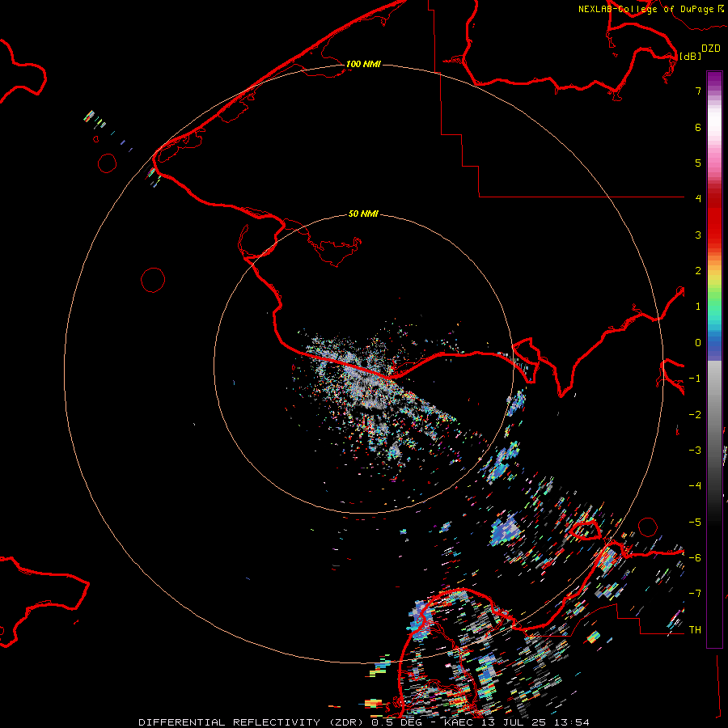Screen dimensions: 728x728
Task: Select the -6 scale label
Action: click(x=695, y=558)
